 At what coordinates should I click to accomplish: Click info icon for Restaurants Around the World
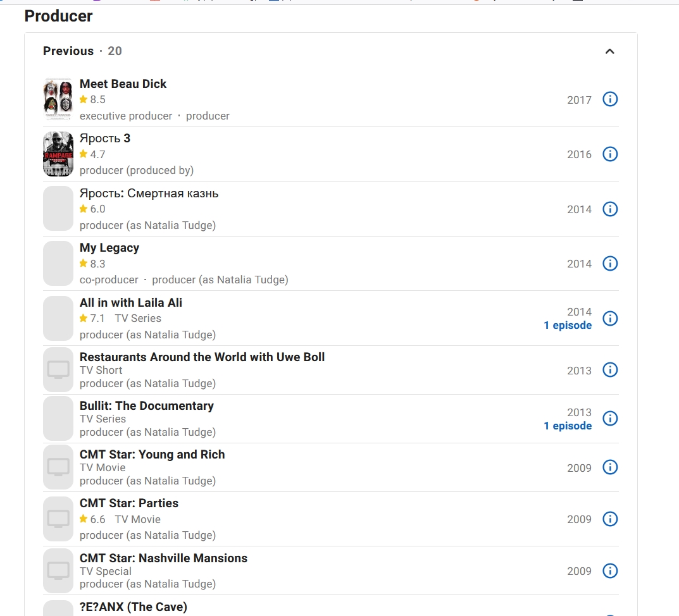[x=610, y=370]
